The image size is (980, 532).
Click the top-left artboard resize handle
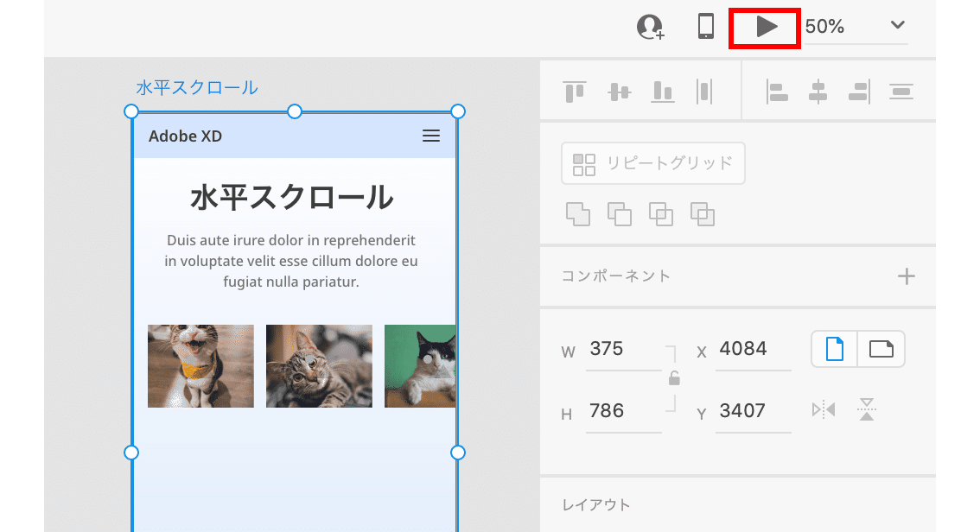pyautogui.click(x=131, y=111)
